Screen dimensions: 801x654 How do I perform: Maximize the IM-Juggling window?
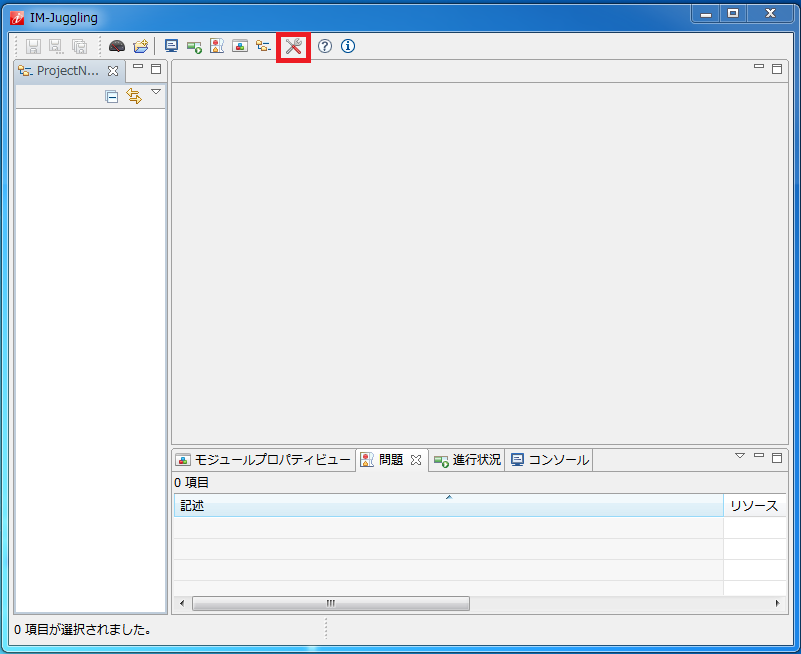(x=733, y=14)
